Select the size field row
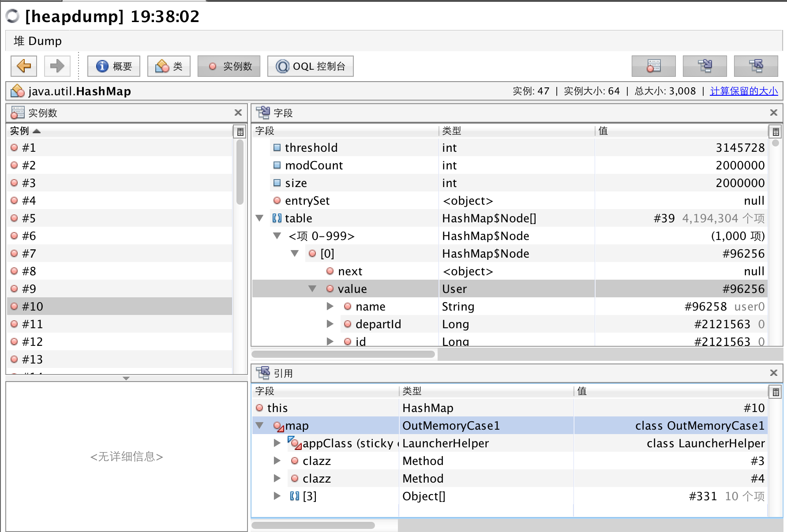Viewport: 787px width, 532px height. point(510,183)
